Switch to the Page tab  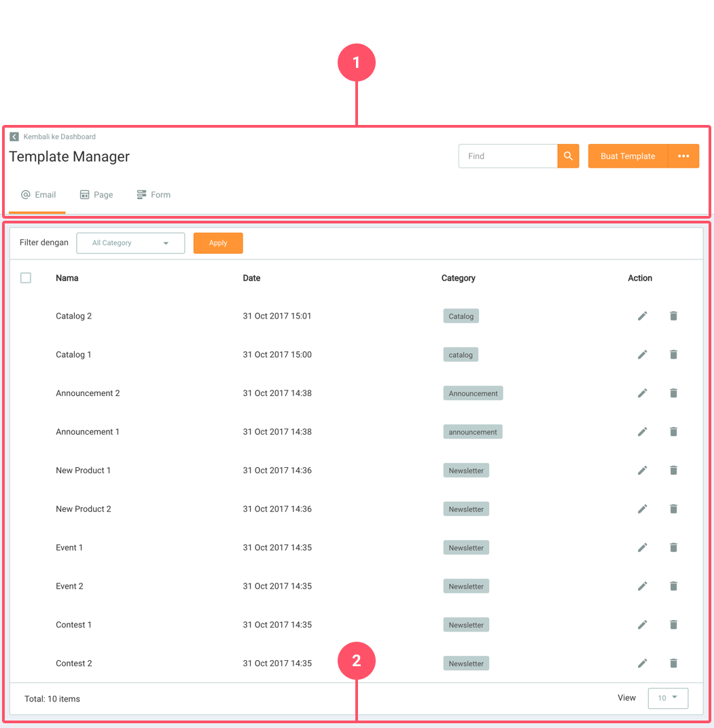click(96, 194)
